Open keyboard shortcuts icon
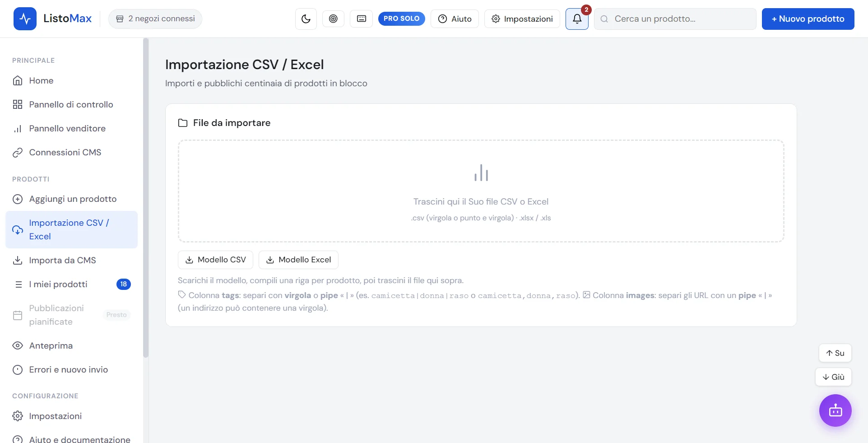This screenshot has height=443, width=868. [362, 19]
